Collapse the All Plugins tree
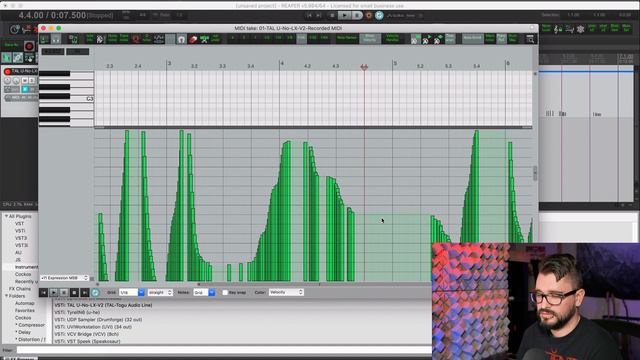Viewport: 640px width, 360px height. 6,216
